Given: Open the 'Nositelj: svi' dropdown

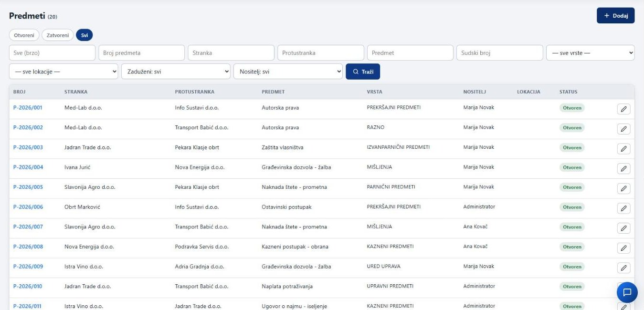Looking at the screenshot, I should coord(288,72).
